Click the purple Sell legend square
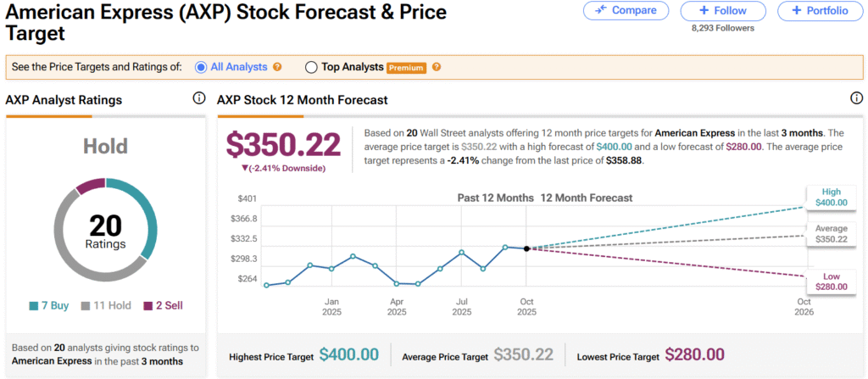 [x=147, y=305]
